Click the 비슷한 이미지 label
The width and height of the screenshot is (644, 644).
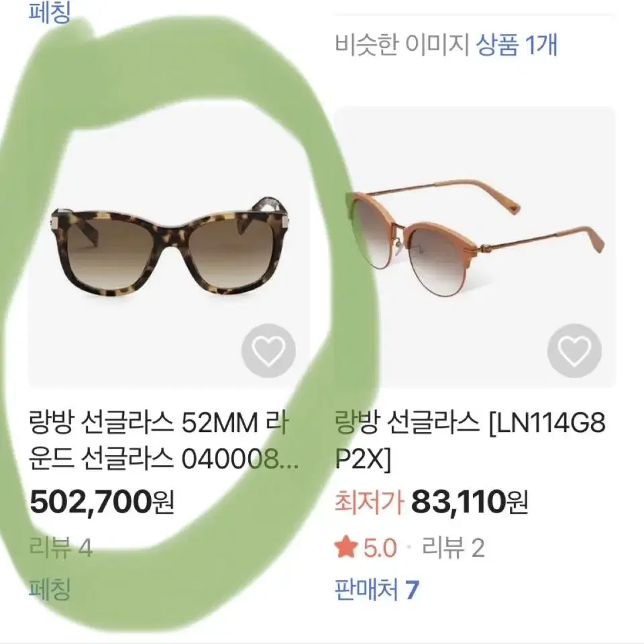click(402, 45)
